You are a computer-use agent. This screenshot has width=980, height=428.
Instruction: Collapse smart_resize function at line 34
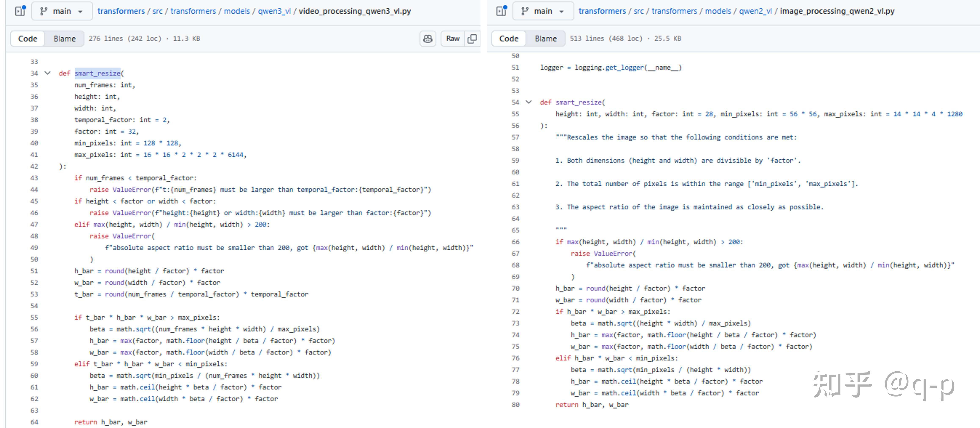[x=48, y=73]
